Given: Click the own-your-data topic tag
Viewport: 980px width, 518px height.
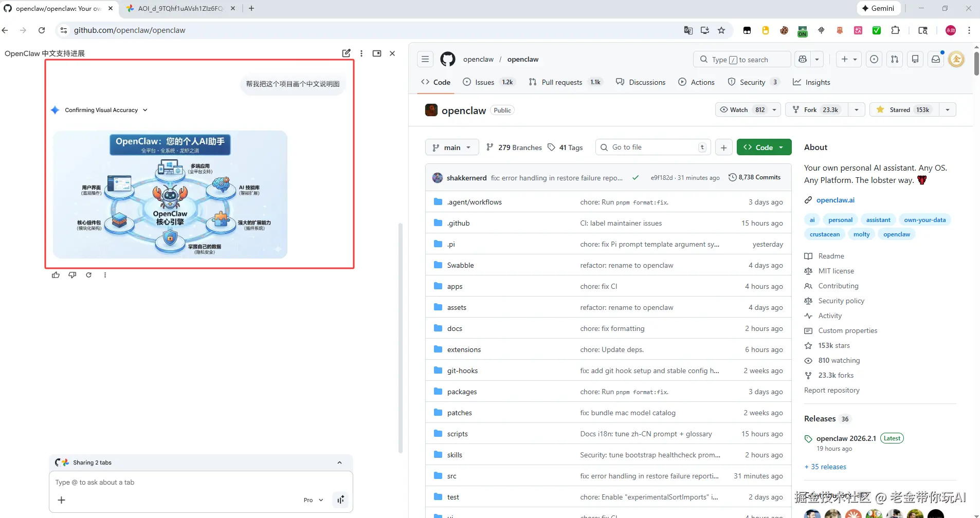Looking at the screenshot, I should point(924,220).
